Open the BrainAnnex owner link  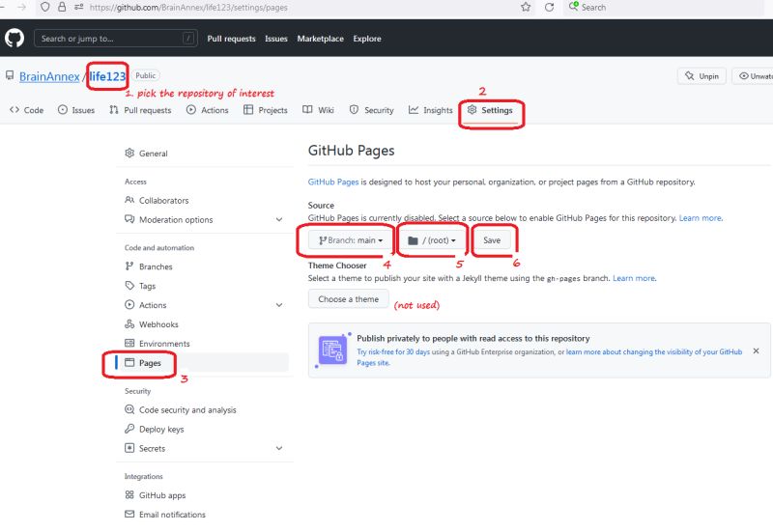coord(49,76)
